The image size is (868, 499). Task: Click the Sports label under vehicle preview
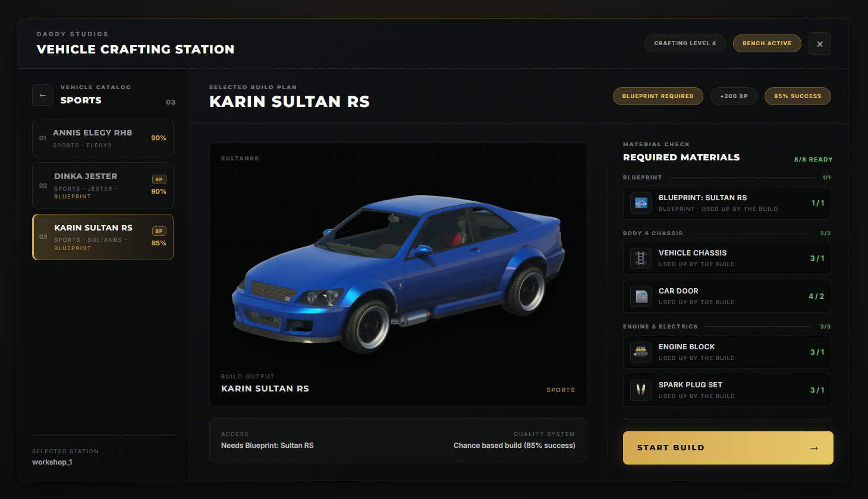point(561,390)
